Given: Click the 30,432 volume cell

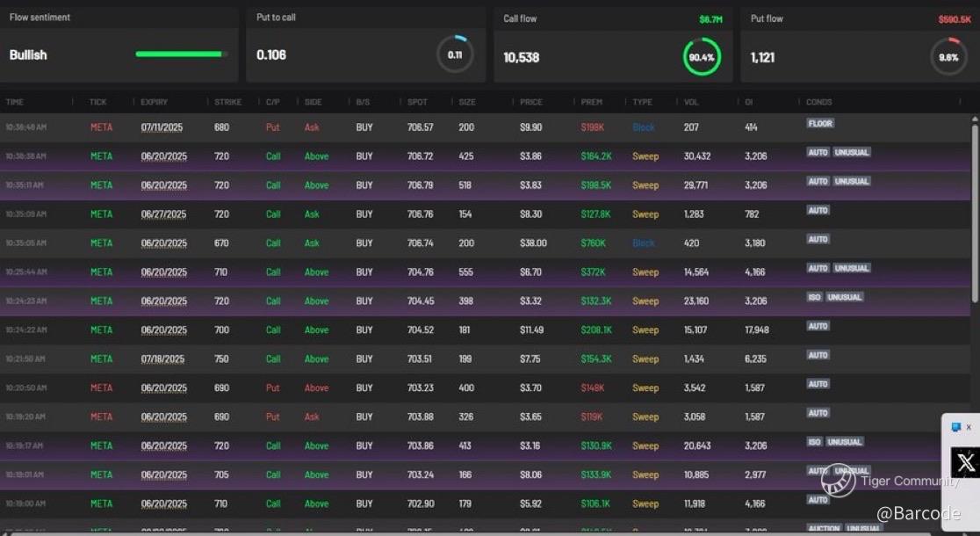Looking at the screenshot, I should click(x=697, y=156).
